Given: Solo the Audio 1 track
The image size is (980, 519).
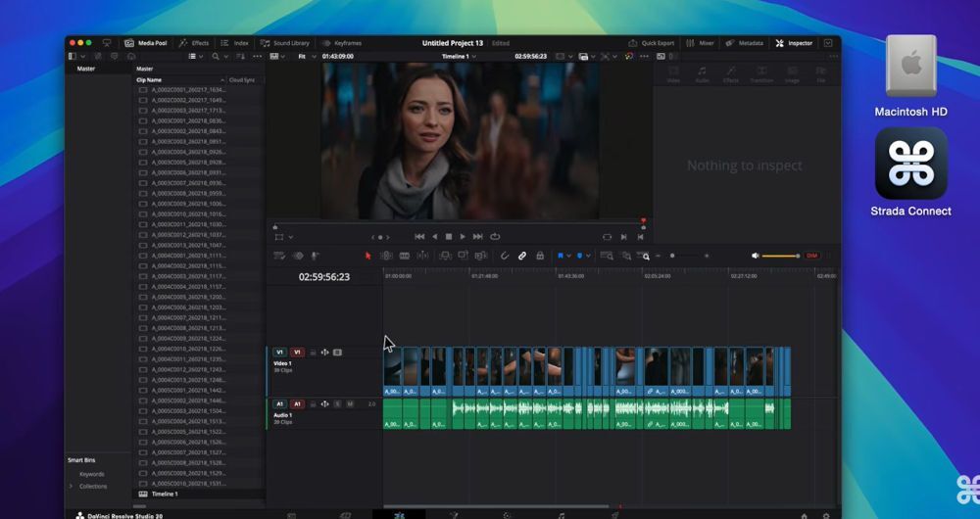Looking at the screenshot, I should 338,403.
